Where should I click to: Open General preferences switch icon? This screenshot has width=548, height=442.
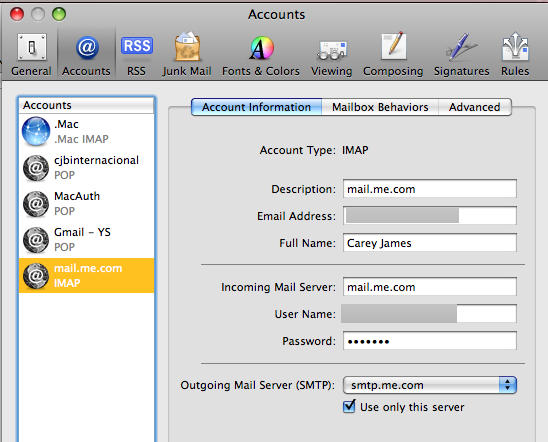[32, 47]
